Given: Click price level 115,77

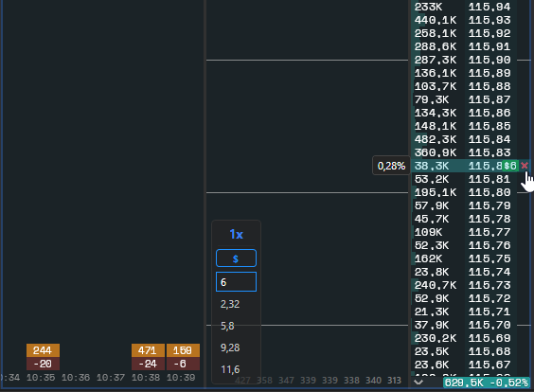Looking at the screenshot, I should click(x=489, y=232).
